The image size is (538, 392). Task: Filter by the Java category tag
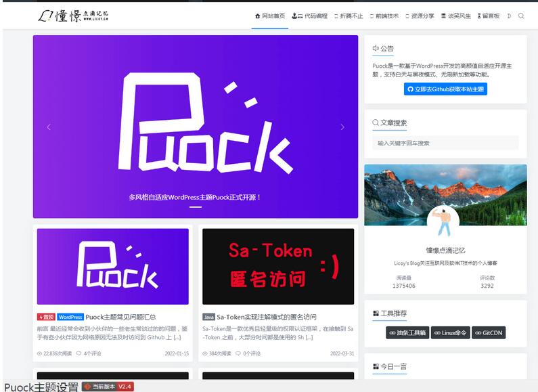(208, 317)
